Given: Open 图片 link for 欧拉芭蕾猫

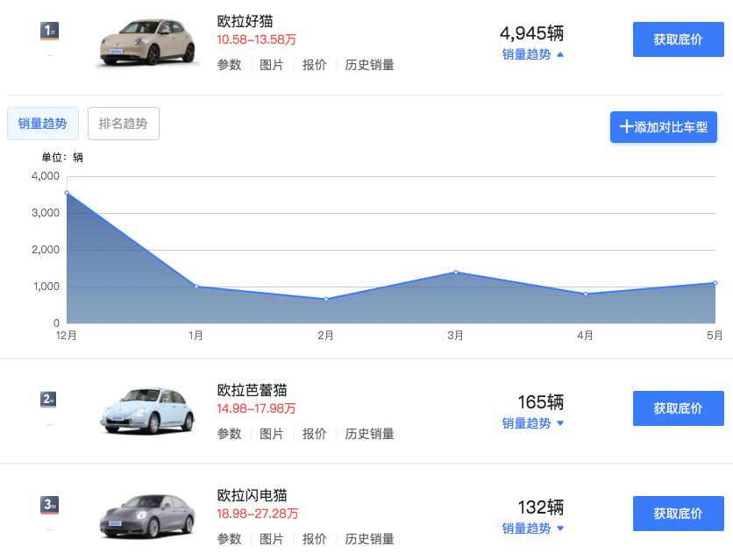Looking at the screenshot, I should (272, 434).
